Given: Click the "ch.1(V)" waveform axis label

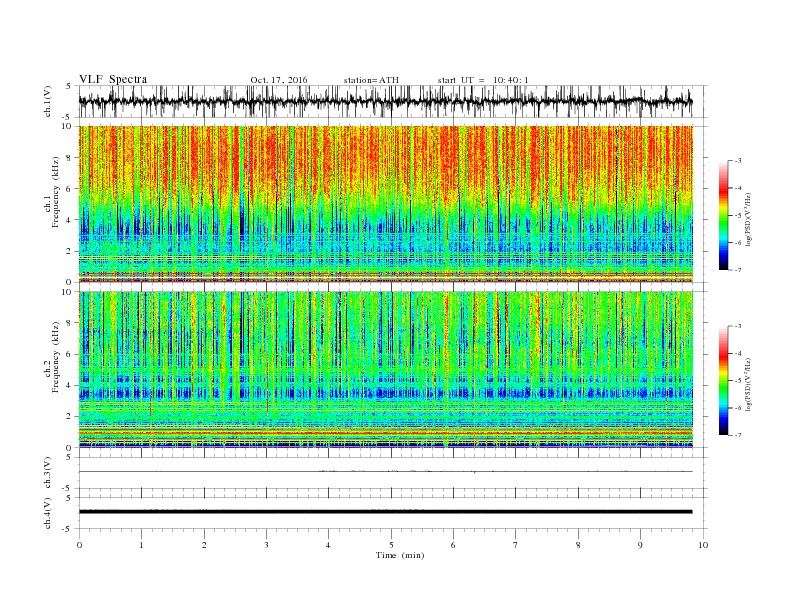Looking at the screenshot, I should [48, 101].
